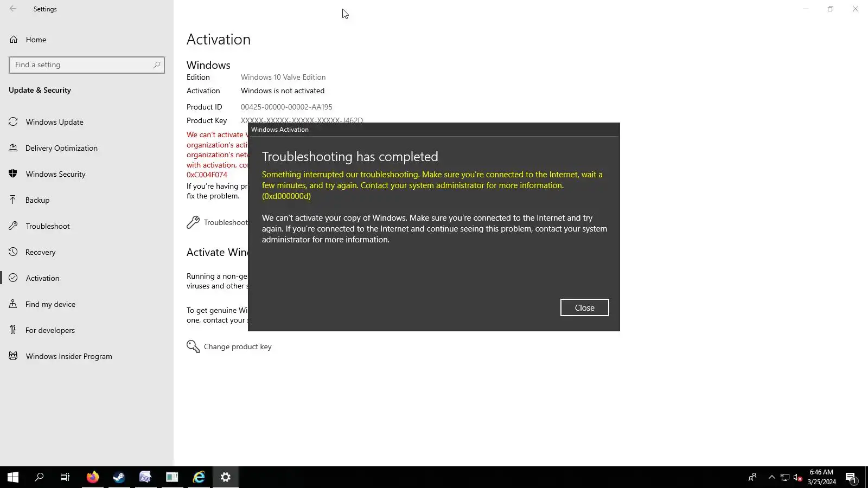This screenshot has height=488, width=868.
Task: Open Find my device settings
Action: coord(50,304)
